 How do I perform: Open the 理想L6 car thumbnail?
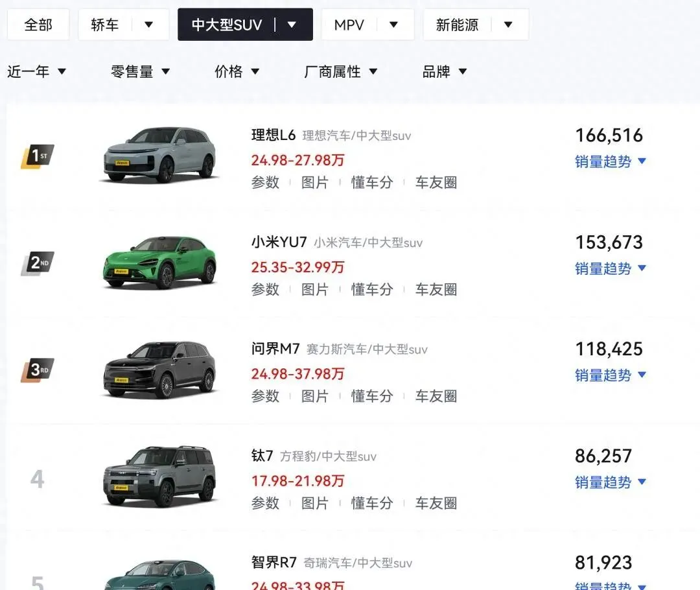tap(159, 154)
